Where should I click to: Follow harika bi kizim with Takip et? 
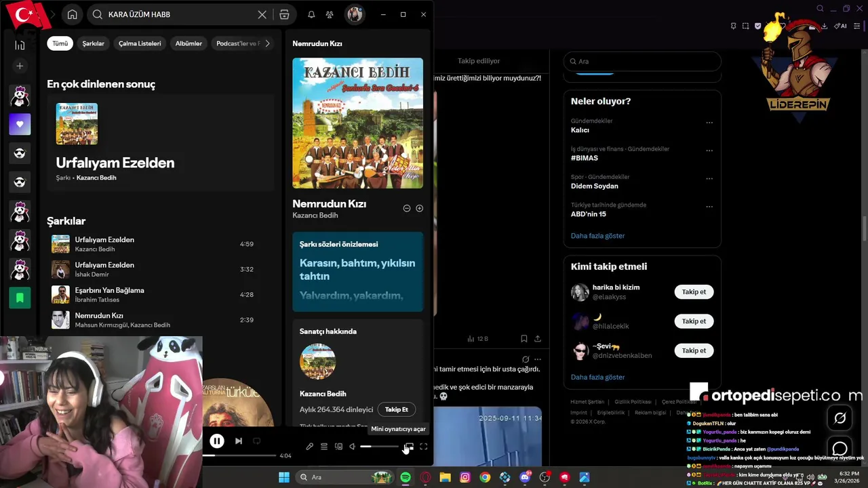coord(694,292)
